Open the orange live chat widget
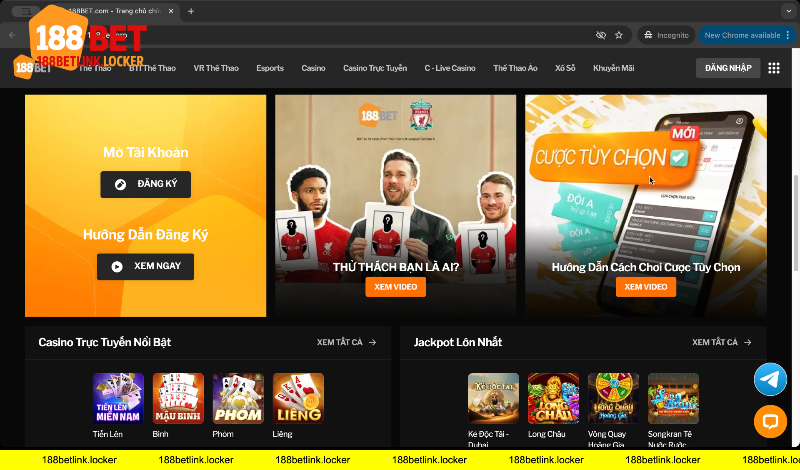Viewport: 800px width, 470px height. 770,421
